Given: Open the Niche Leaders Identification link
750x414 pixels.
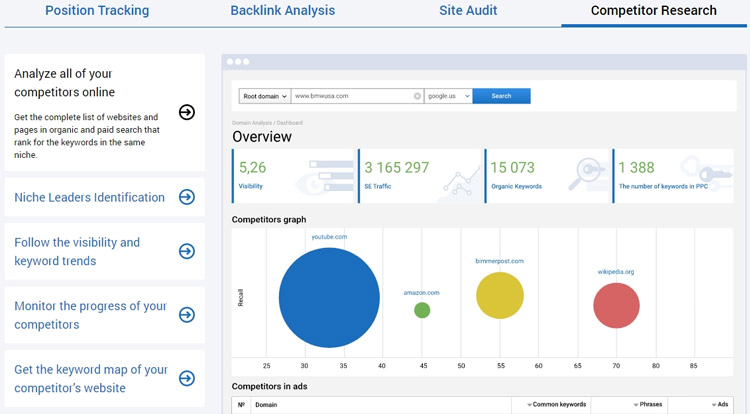Looking at the screenshot, I should pyautogui.click(x=89, y=197).
